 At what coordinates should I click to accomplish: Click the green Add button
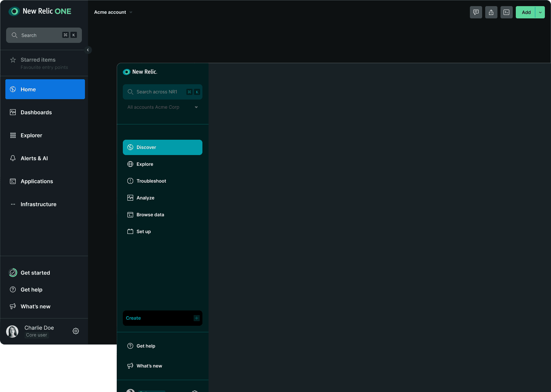[x=526, y=12]
